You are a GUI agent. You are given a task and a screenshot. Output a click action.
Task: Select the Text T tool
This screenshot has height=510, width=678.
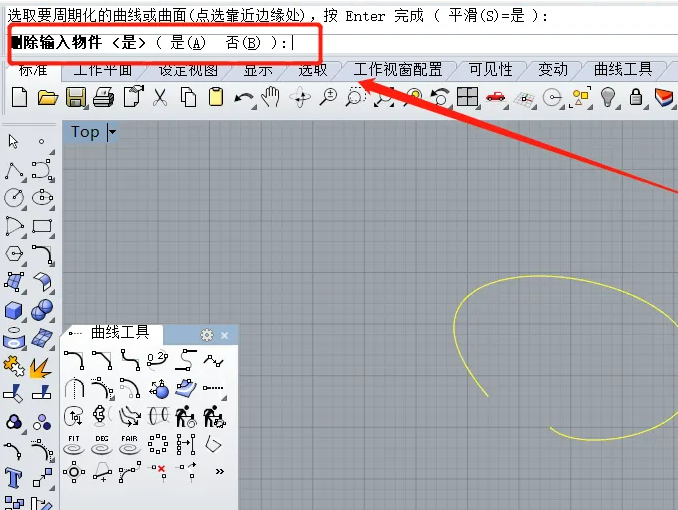(13, 478)
